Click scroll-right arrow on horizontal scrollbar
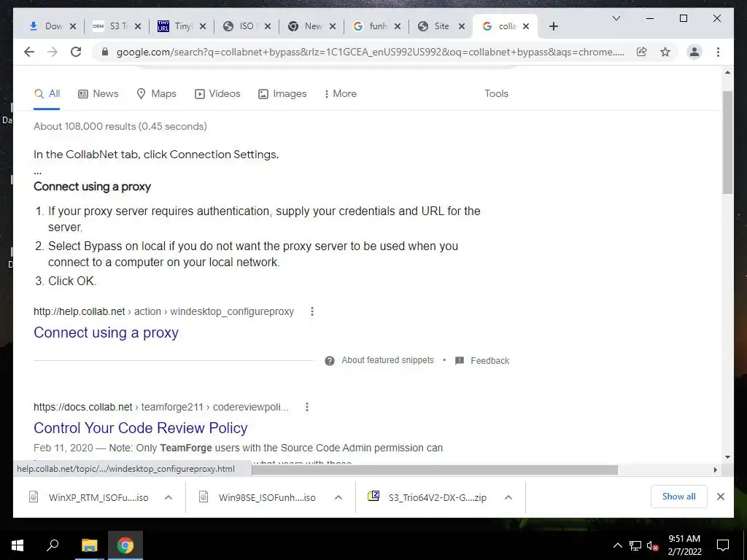This screenshot has width=747, height=560. pos(715,470)
